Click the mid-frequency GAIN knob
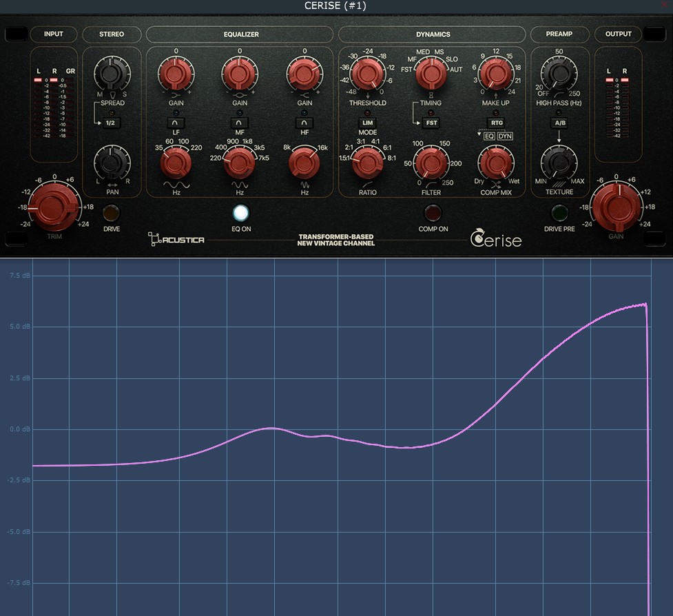 [240, 74]
